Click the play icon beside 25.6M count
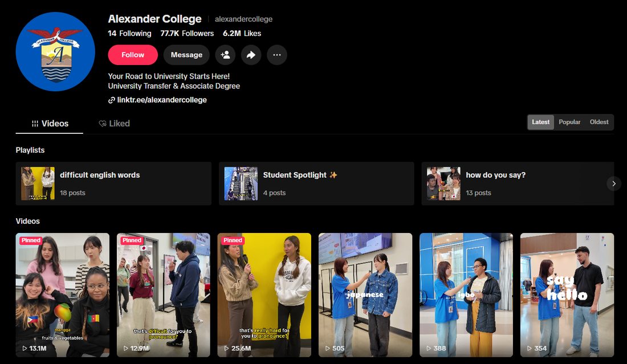This screenshot has height=364, width=627. point(226,349)
